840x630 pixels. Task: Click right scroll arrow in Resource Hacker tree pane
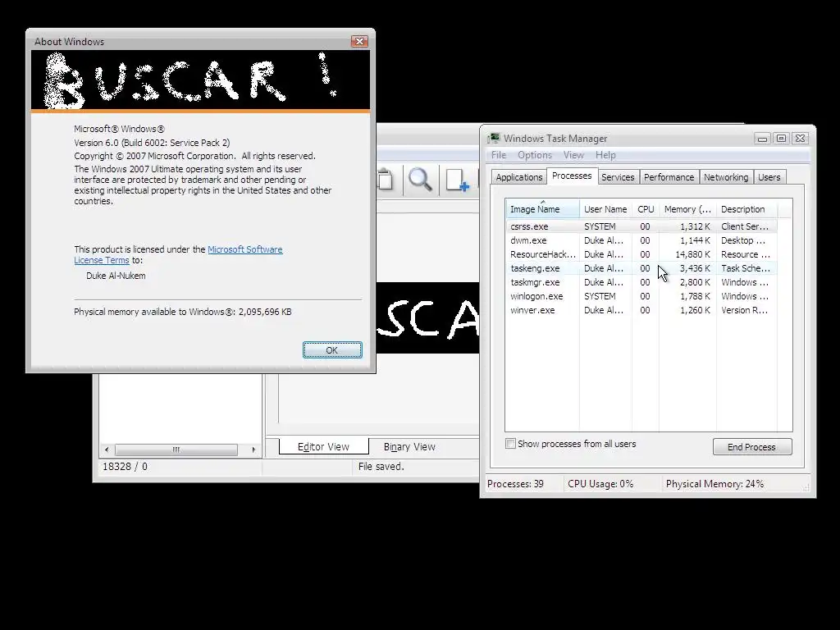click(x=253, y=450)
